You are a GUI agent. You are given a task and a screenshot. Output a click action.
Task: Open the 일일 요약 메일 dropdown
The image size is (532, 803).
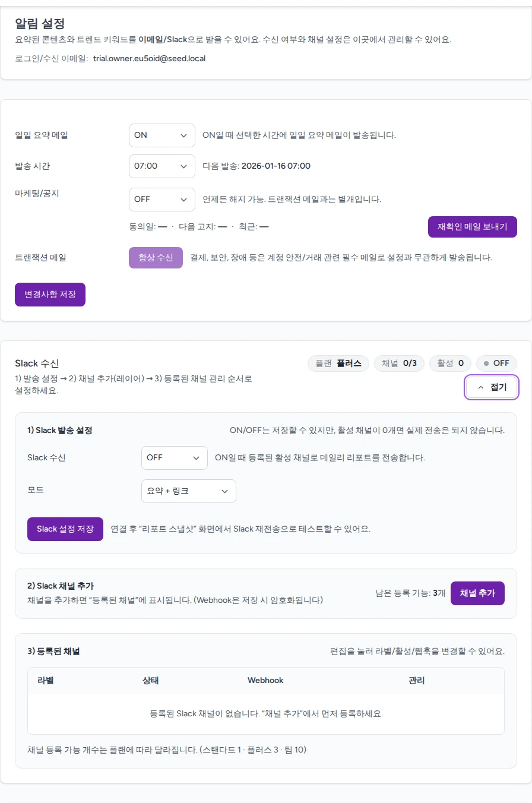[161, 135]
